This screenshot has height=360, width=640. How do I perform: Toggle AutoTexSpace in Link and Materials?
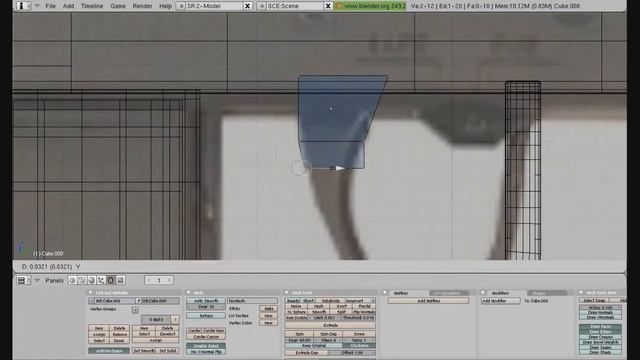109,351
